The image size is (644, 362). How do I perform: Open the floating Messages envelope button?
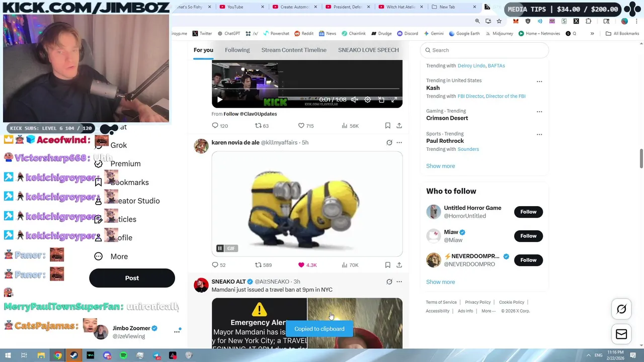[621, 334]
